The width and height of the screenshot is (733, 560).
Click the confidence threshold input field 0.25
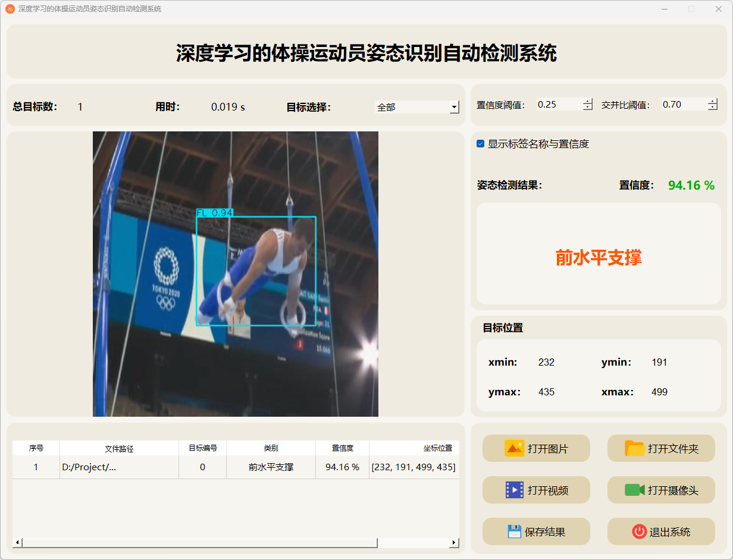click(x=558, y=105)
